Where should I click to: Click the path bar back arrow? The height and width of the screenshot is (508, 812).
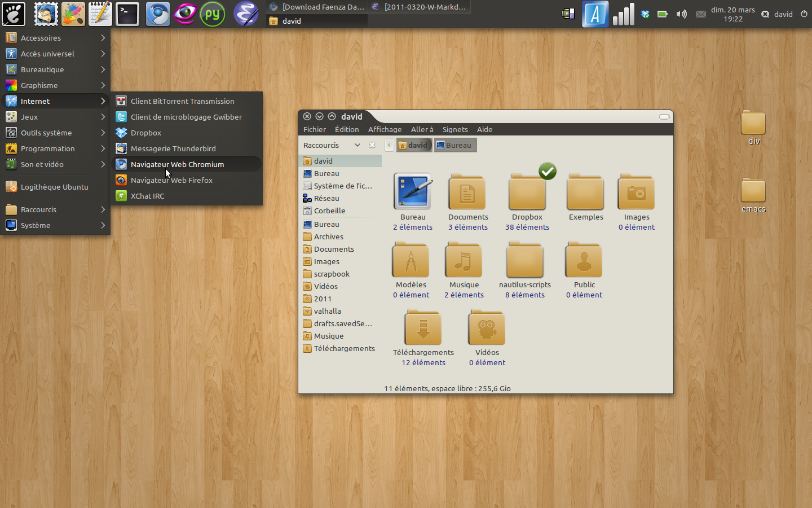pyautogui.click(x=389, y=145)
